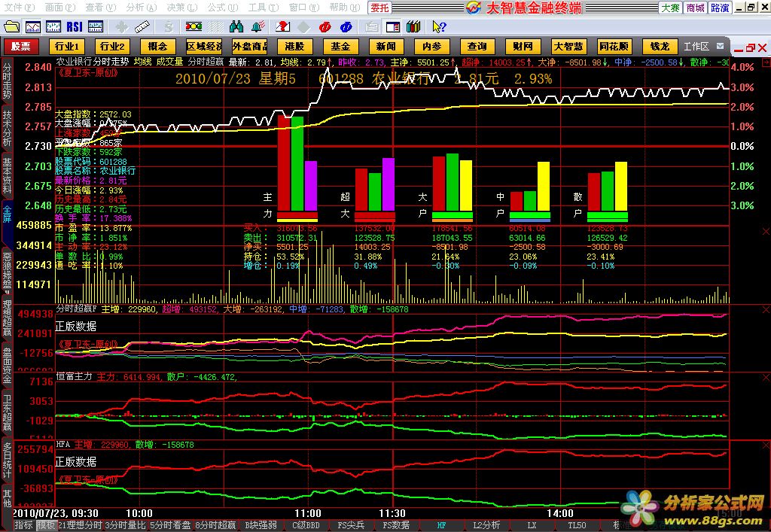The width and height of the screenshot is (771, 532).
Task: Select the 3分时量比 bottom tab
Action: (126, 525)
